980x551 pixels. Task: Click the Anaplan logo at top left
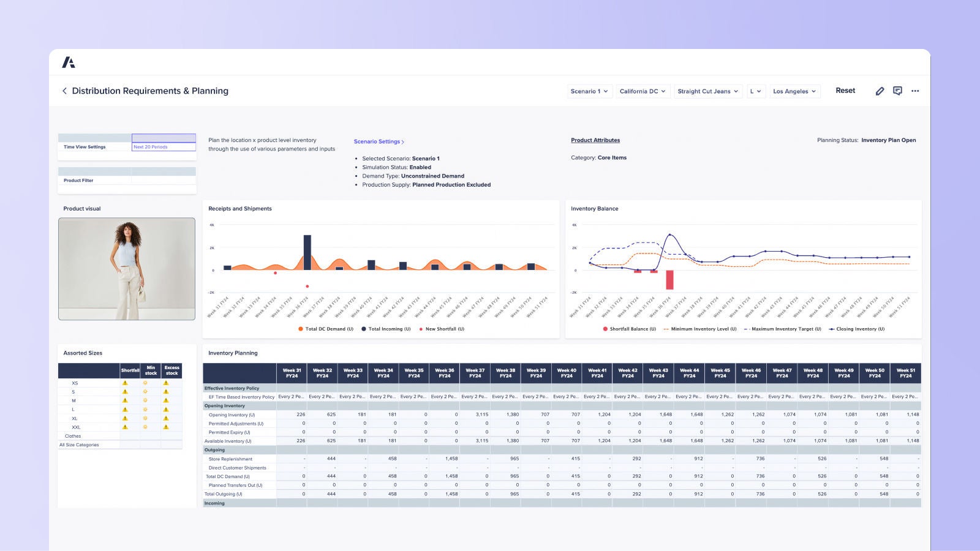coord(69,62)
